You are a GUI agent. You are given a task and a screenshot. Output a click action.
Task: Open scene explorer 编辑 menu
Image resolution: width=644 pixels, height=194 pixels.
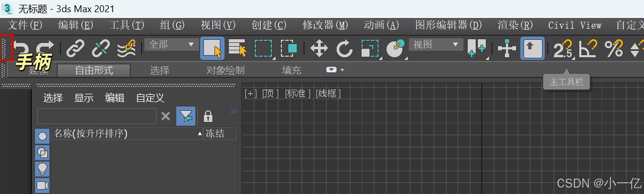[x=115, y=98]
